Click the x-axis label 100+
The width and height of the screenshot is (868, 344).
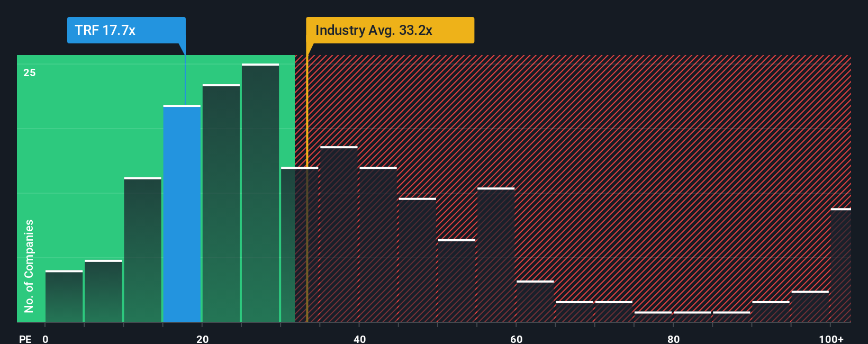tap(831, 339)
